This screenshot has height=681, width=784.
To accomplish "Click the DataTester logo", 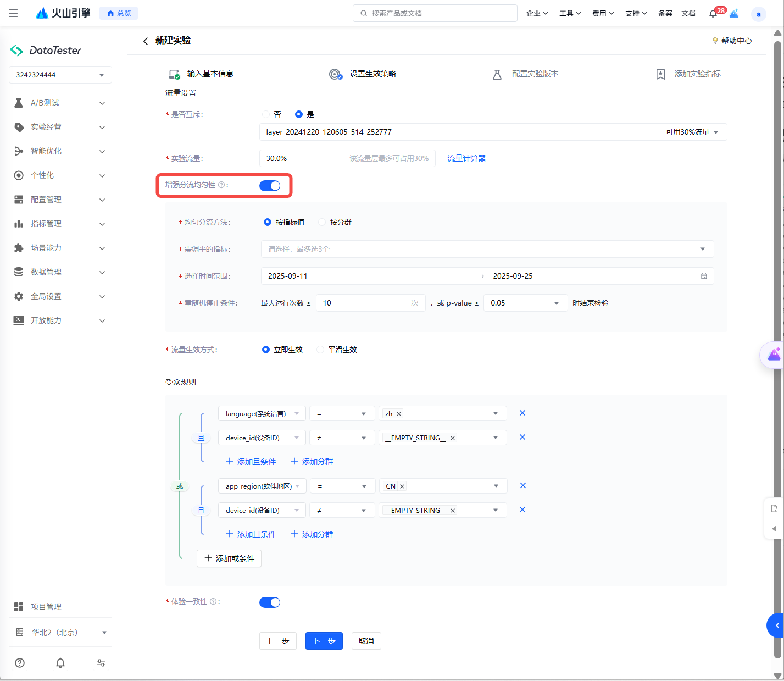I will coord(46,51).
